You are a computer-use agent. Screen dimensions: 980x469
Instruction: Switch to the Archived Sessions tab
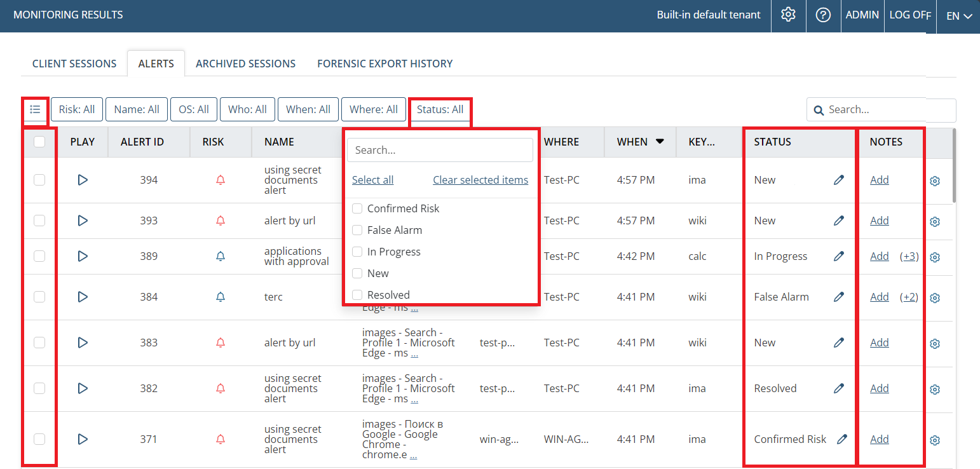(245, 64)
